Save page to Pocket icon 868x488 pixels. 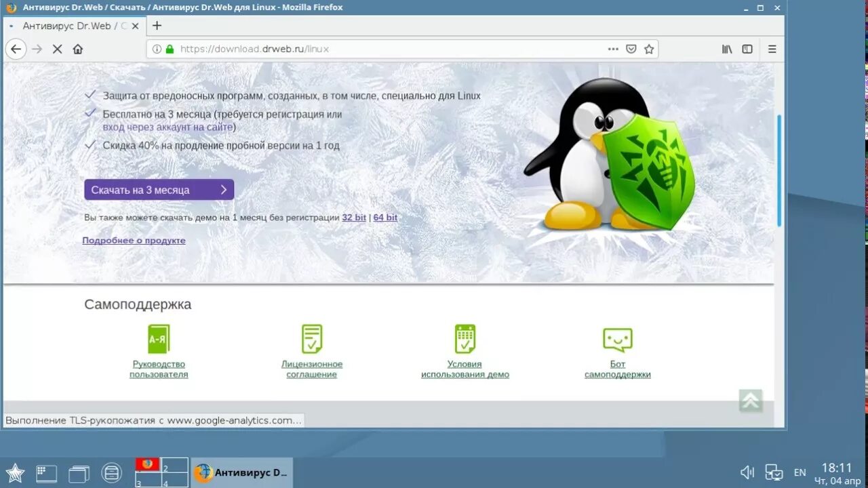point(631,49)
